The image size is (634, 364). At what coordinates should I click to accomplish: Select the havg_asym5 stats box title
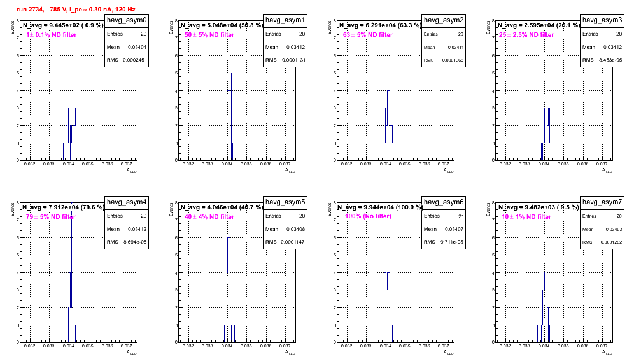click(285, 202)
